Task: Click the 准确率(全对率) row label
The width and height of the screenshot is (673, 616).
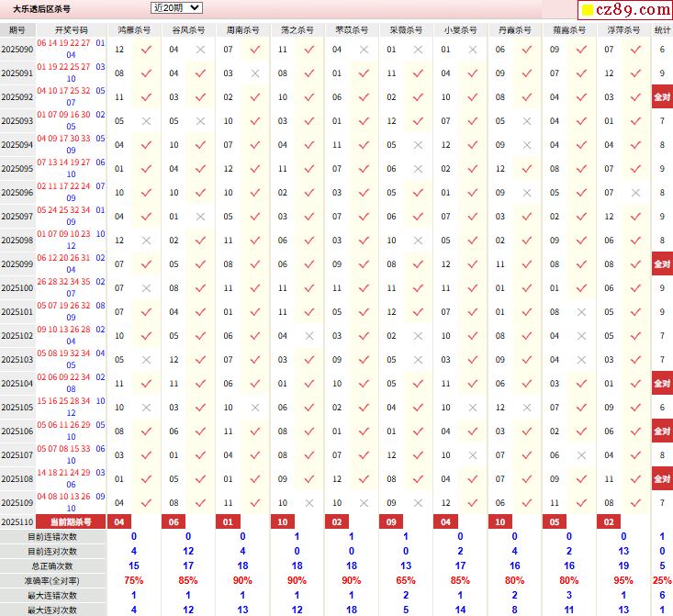Action: click(x=52, y=581)
